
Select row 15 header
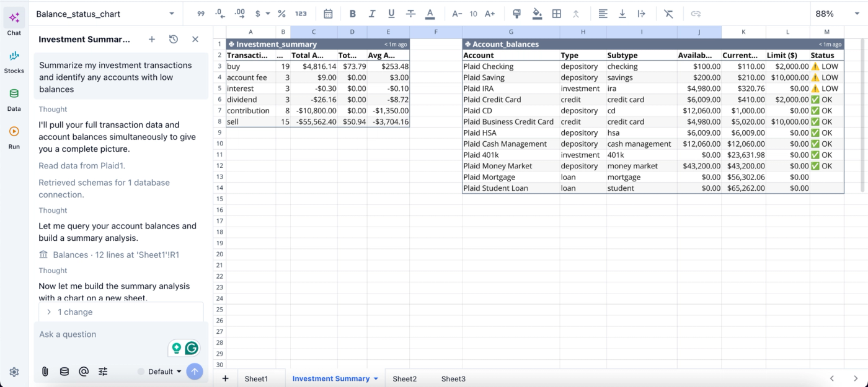[x=219, y=199]
